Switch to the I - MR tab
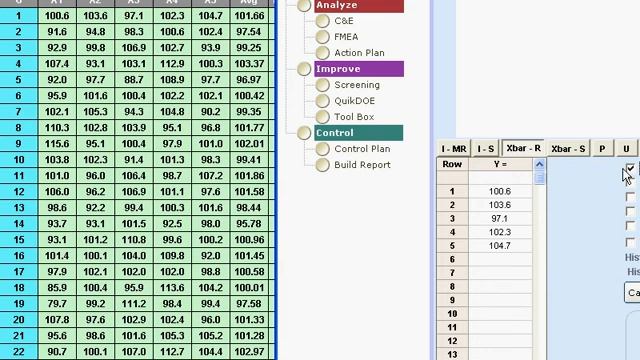The width and height of the screenshot is (640, 360). click(x=453, y=149)
